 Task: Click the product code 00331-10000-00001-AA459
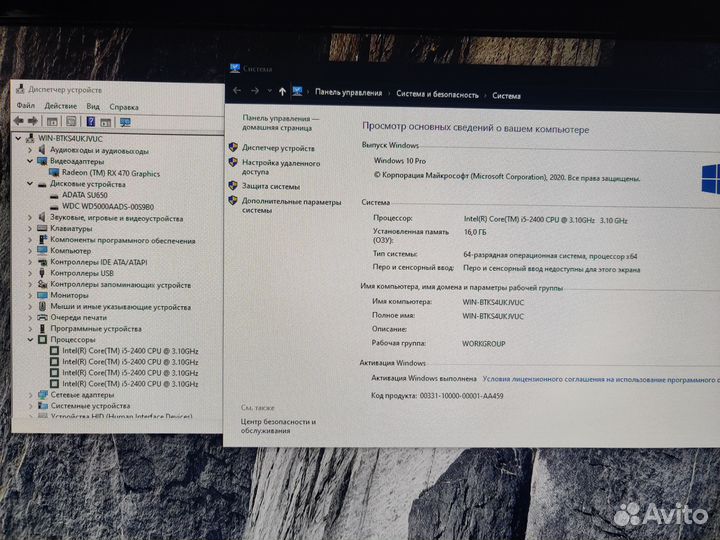pos(461,396)
